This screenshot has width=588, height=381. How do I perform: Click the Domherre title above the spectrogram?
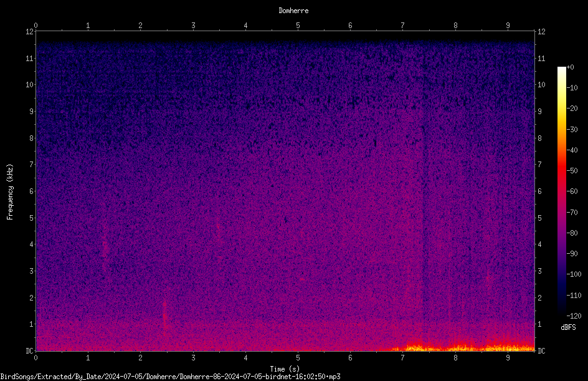(293, 11)
